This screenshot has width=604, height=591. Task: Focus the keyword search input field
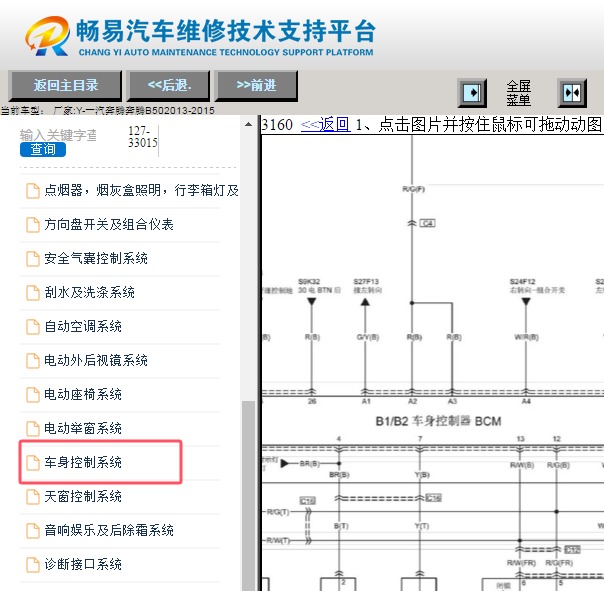point(59,135)
